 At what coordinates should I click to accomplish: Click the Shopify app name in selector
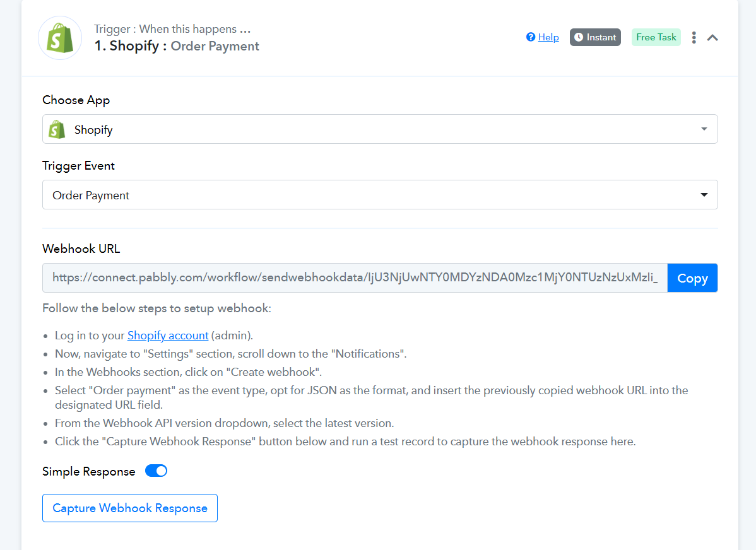[93, 130]
